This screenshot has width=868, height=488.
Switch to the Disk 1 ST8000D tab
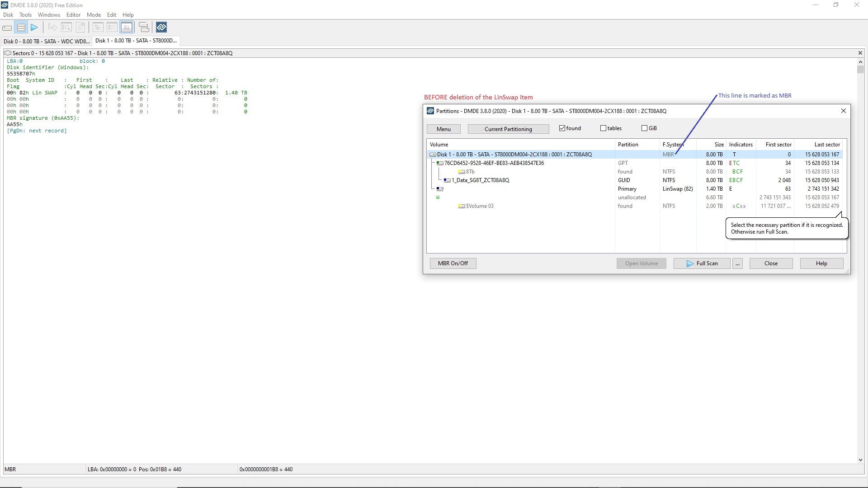click(136, 41)
